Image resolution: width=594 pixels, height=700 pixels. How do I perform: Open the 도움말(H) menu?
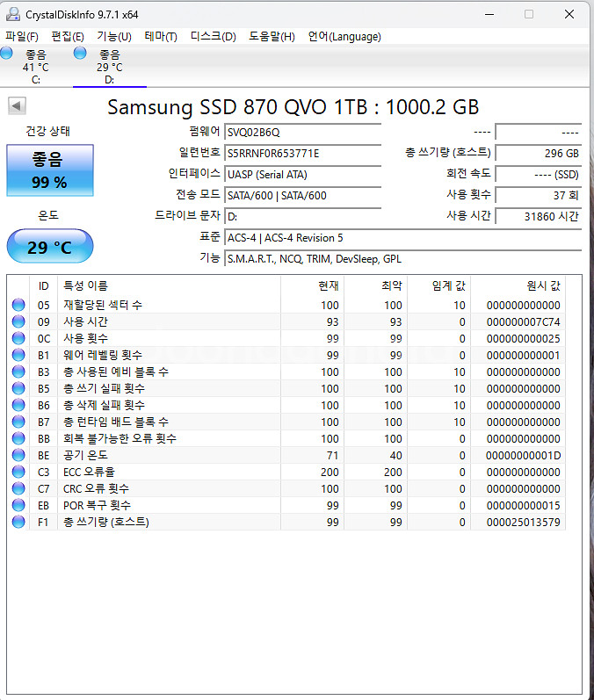[272, 37]
